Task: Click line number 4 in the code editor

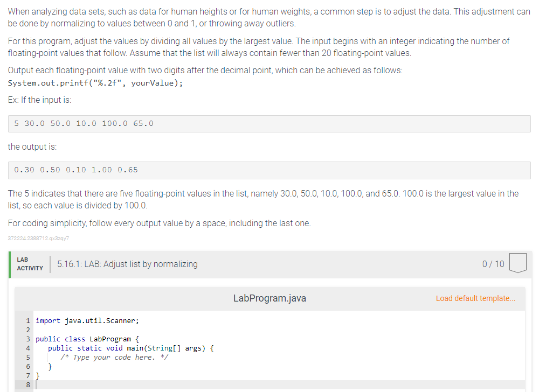Action: tap(27, 348)
